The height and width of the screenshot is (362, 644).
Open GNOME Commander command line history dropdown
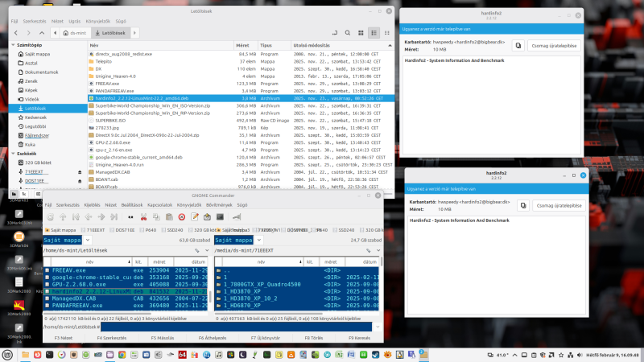point(378,327)
